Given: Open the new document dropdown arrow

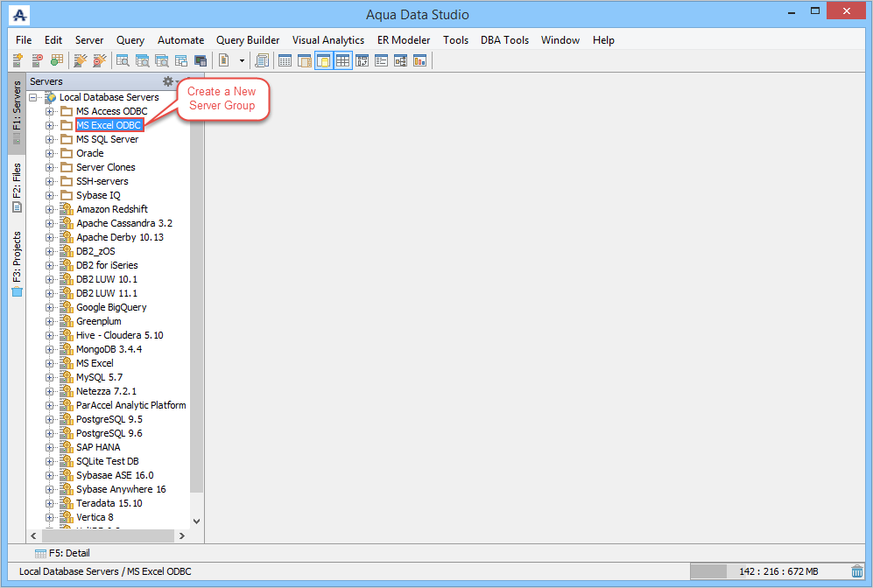Looking at the screenshot, I should pyautogui.click(x=242, y=60).
